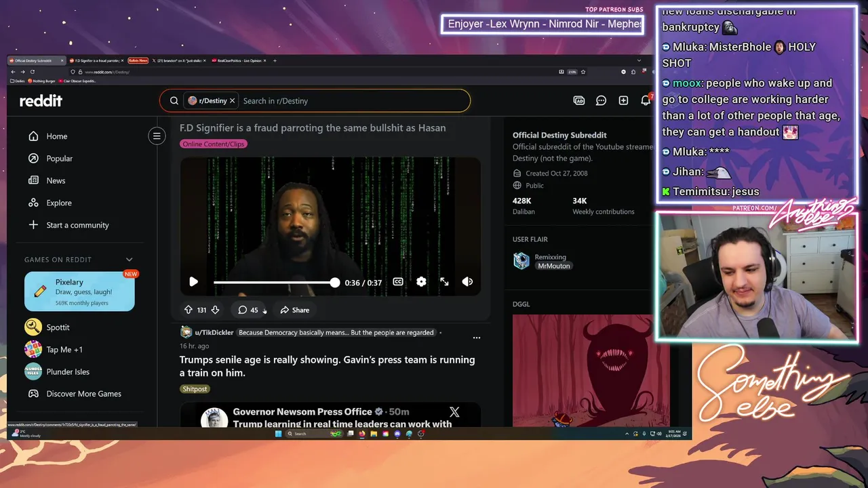868x488 pixels.
Task: Switch to the RealClearPolitics tab
Action: click(239, 60)
